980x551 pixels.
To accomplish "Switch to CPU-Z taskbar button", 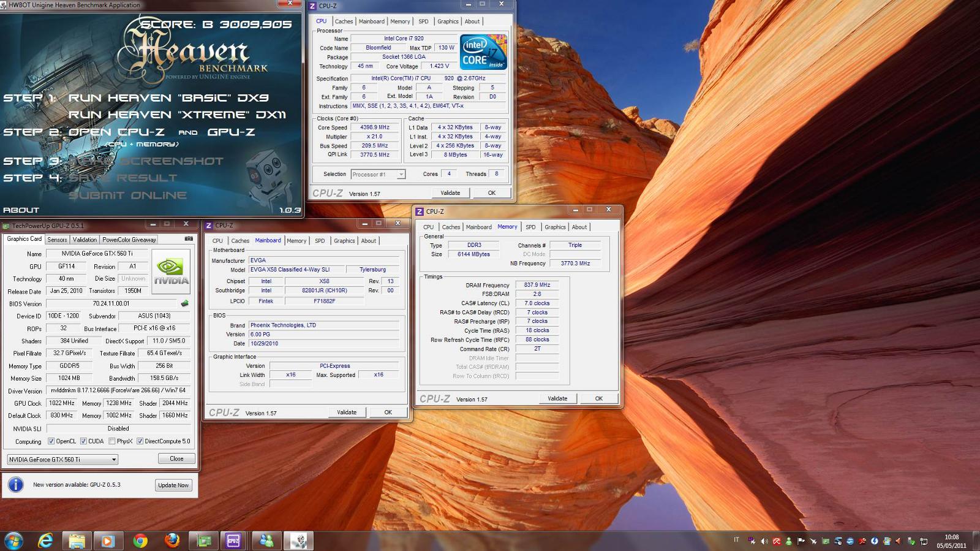I will [x=233, y=541].
